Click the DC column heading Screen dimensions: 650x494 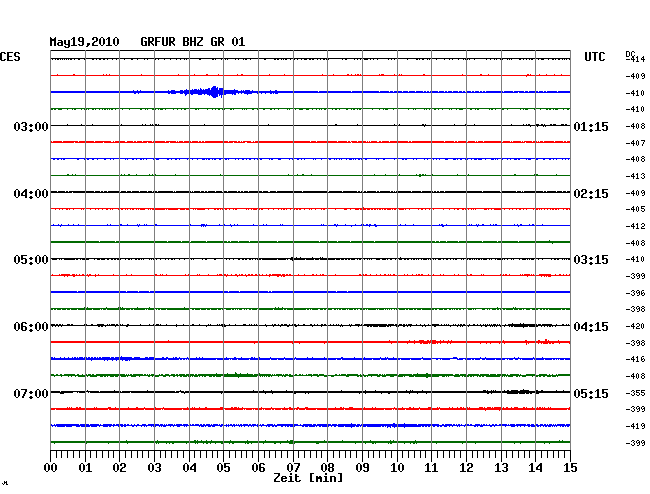[x=630, y=54]
